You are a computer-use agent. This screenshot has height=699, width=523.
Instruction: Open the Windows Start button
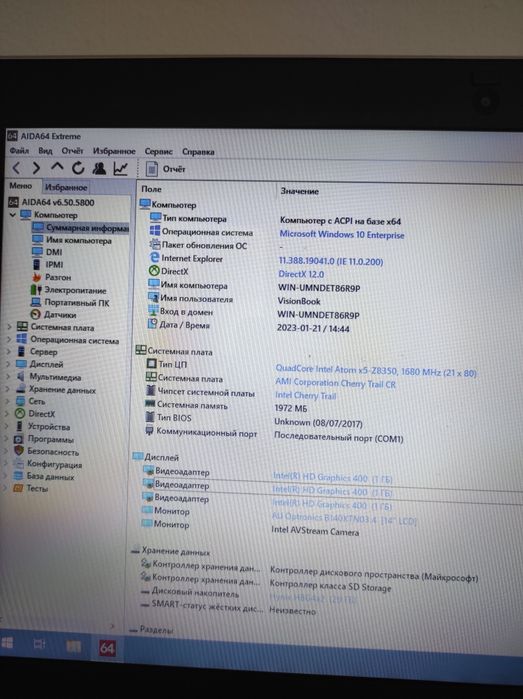coord(8,643)
